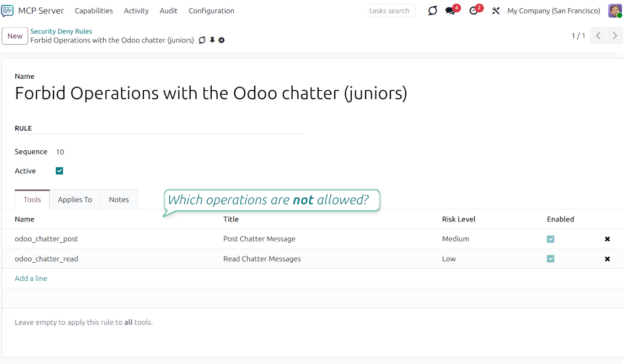
Task: Click inside the tasks search field
Action: pyautogui.click(x=391, y=10)
